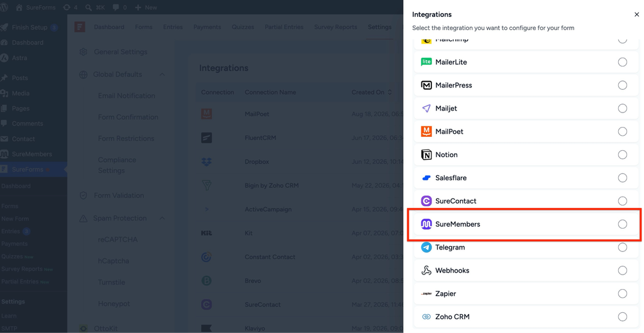Click the Telegram logo icon

tap(426, 248)
